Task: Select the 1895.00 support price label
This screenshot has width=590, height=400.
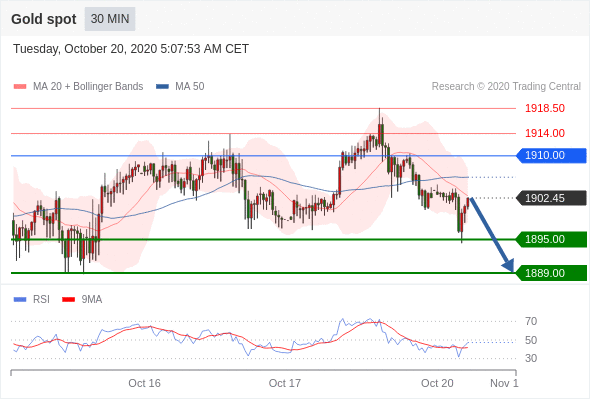Action: coord(551,239)
